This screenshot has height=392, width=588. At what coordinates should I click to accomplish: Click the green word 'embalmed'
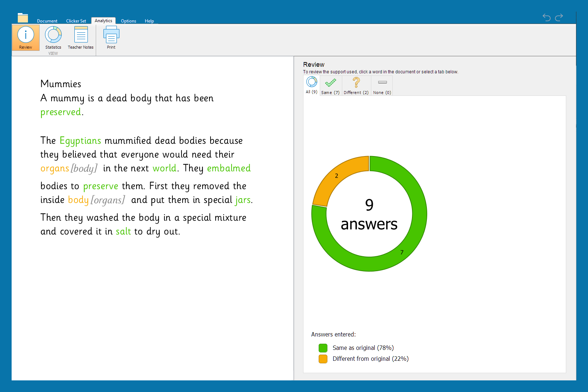(229, 168)
